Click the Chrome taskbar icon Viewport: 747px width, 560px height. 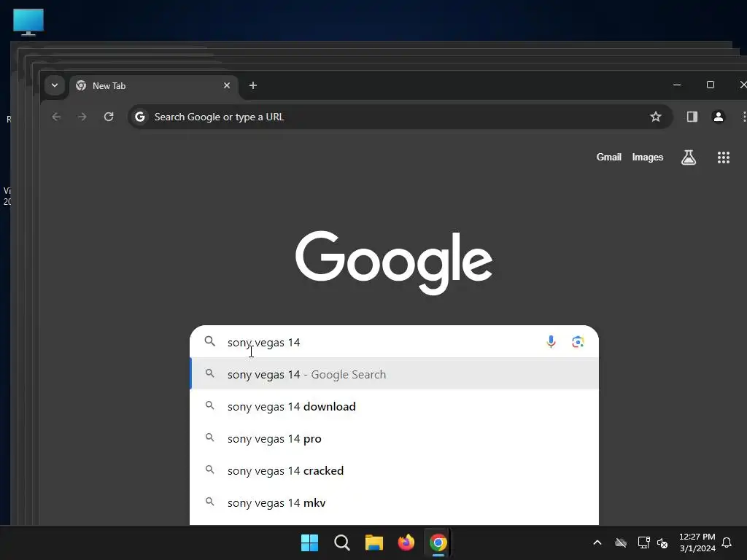click(438, 542)
